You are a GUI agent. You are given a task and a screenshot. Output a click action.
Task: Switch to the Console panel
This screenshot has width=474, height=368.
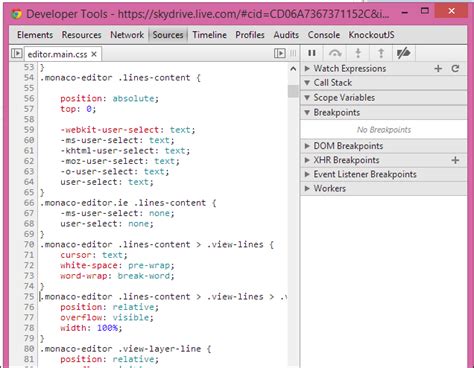pyautogui.click(x=324, y=35)
